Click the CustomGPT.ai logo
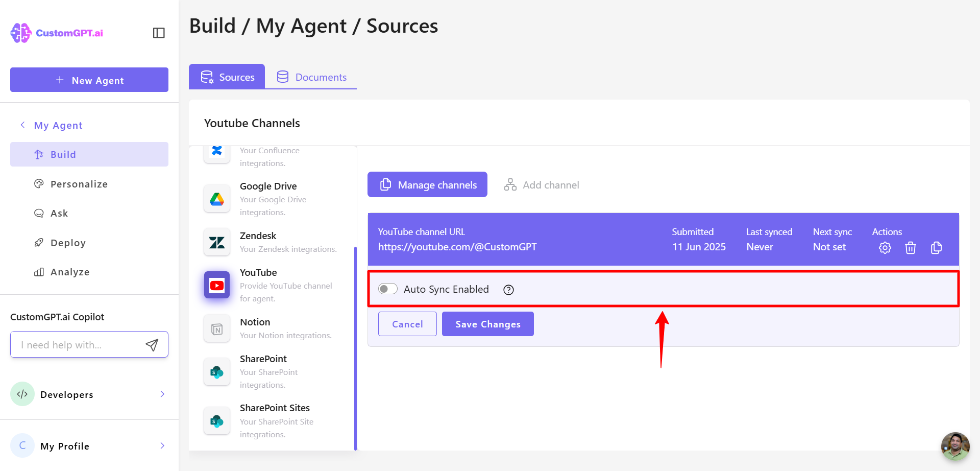 coord(57,33)
